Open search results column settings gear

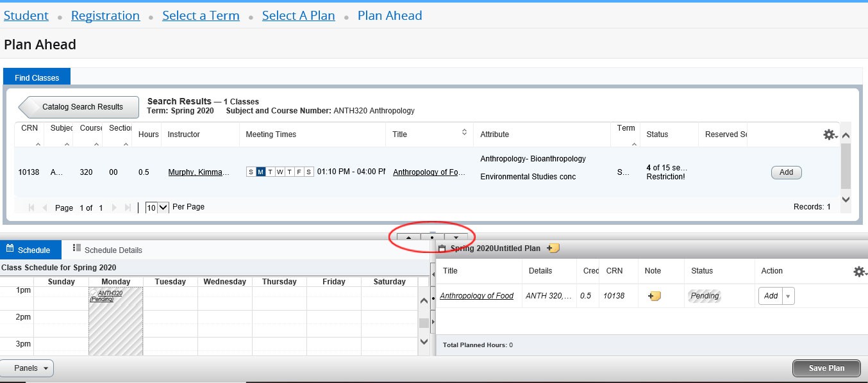point(830,134)
